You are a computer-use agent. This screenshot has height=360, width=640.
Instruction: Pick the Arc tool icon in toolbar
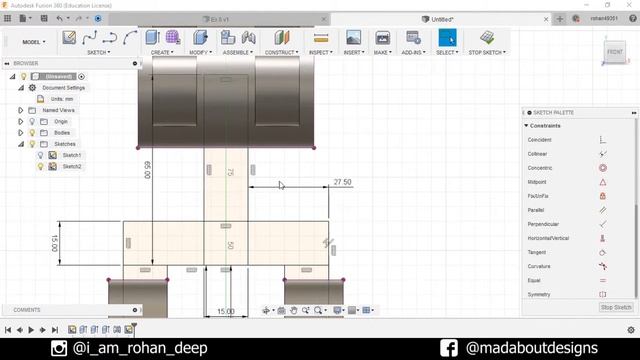pyautogui.click(x=130, y=38)
